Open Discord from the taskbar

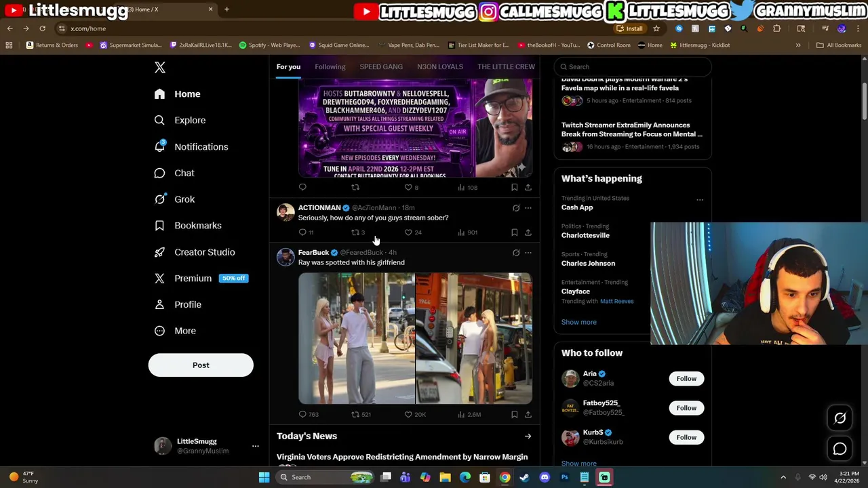(545, 477)
